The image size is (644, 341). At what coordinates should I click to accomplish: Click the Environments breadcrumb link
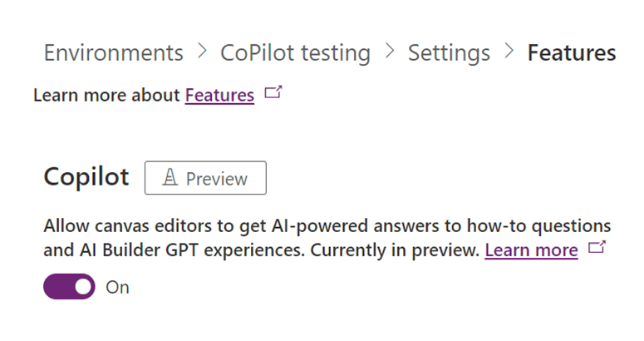tap(113, 53)
